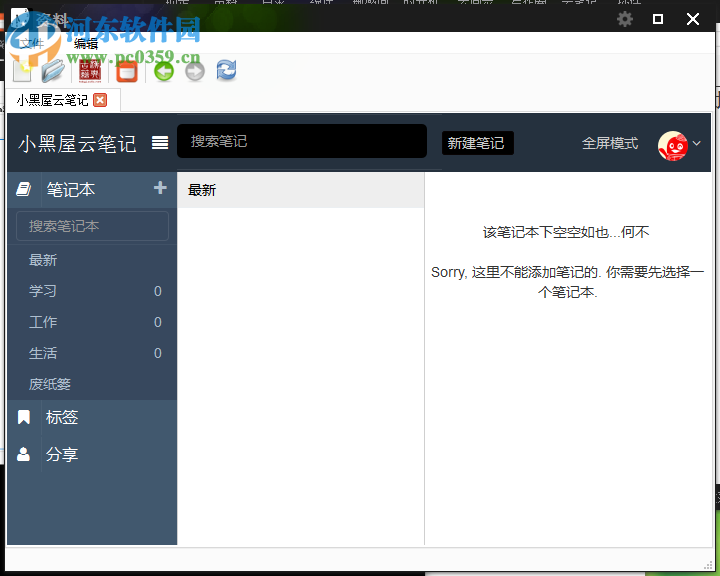720x576 pixels.
Task: Close the 小黑屋云笔记 tab with the red X
Action: 100,100
